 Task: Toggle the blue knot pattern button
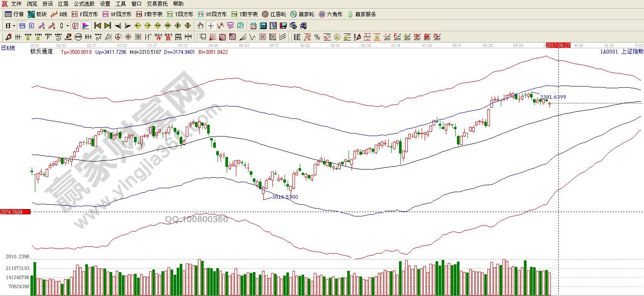pos(22,26)
